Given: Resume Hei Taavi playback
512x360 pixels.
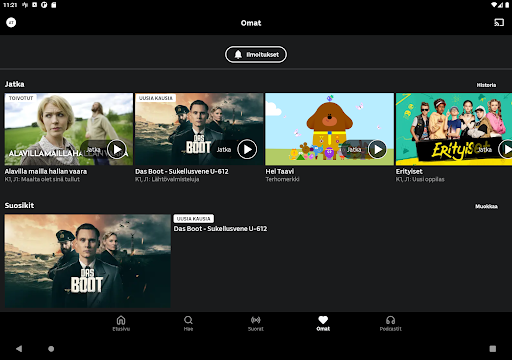Looking at the screenshot, I should pos(377,149).
